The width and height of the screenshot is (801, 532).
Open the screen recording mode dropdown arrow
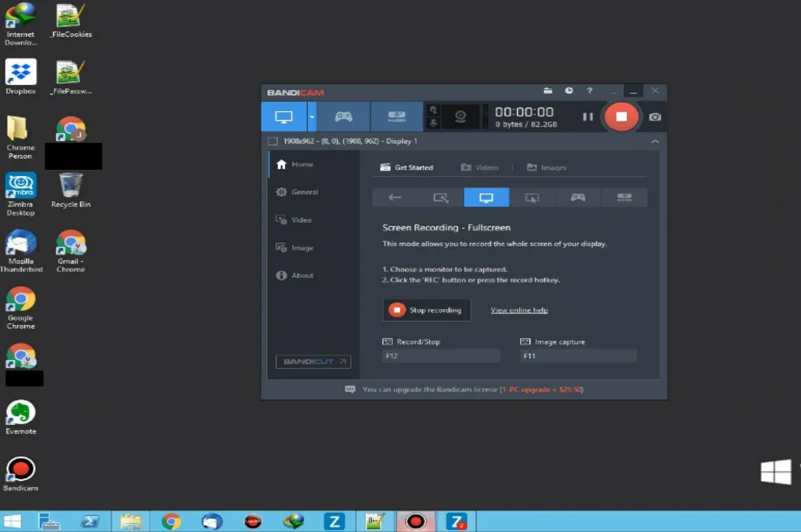311,117
